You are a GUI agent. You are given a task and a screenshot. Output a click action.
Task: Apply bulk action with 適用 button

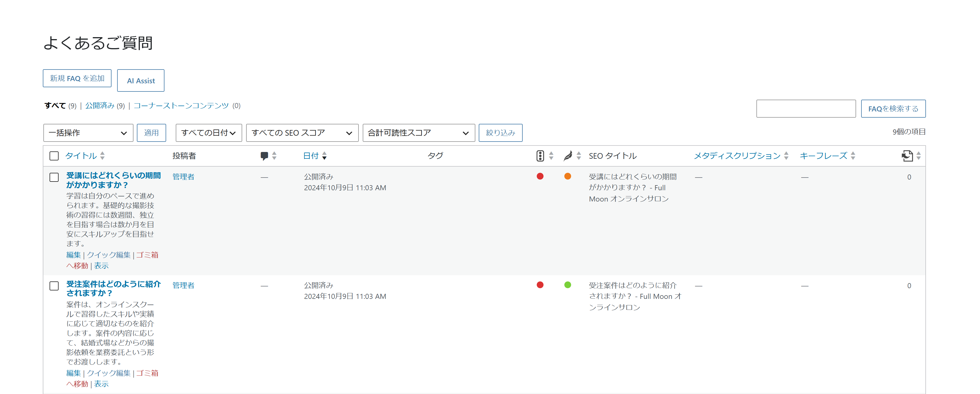coord(152,133)
